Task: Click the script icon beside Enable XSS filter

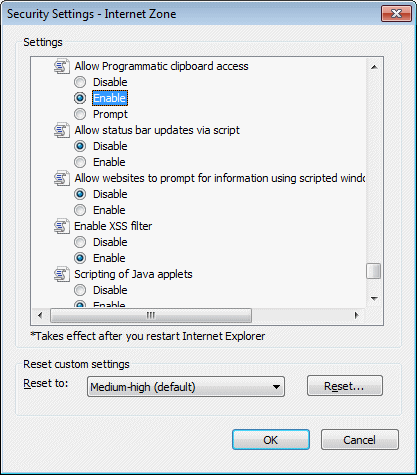Action: pos(62,226)
